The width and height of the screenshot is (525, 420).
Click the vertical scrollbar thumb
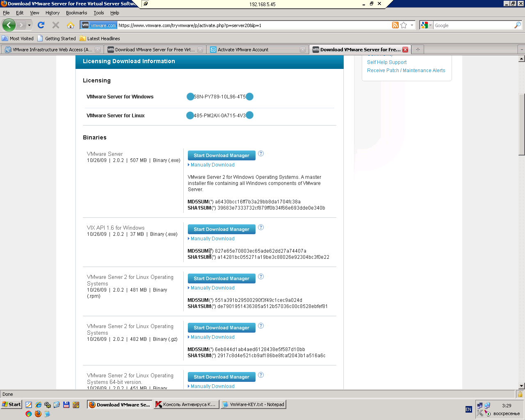point(521,125)
